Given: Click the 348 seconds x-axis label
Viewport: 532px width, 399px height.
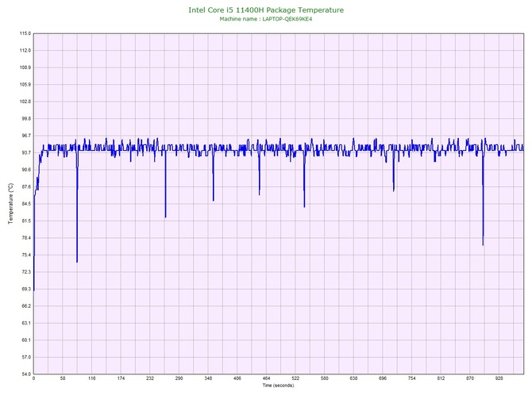Looking at the screenshot, I should tap(208, 378).
